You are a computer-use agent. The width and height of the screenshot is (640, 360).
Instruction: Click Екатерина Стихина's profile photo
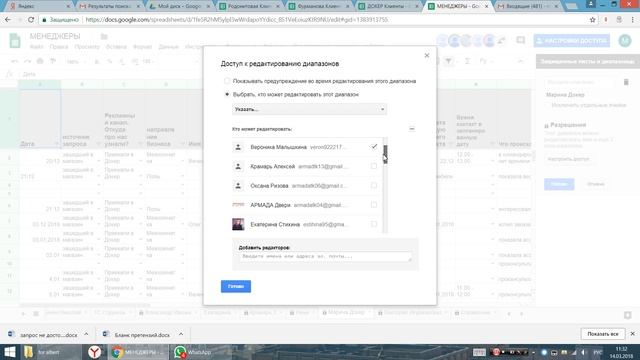pos(238,224)
